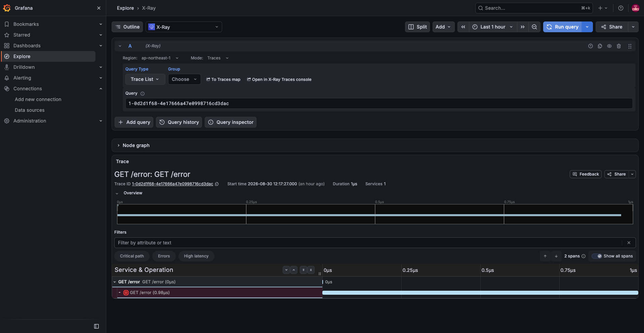Screen dimensions: 644x333
Task: Zoom out the time range
Action: tap(534, 27)
